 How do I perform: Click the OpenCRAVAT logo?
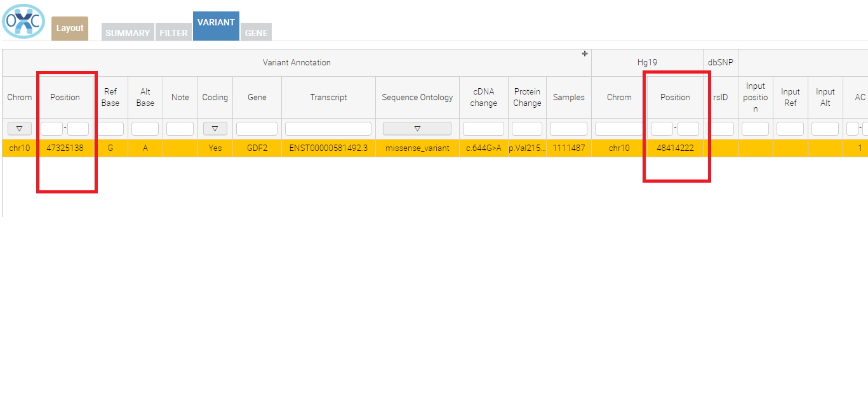tap(23, 21)
